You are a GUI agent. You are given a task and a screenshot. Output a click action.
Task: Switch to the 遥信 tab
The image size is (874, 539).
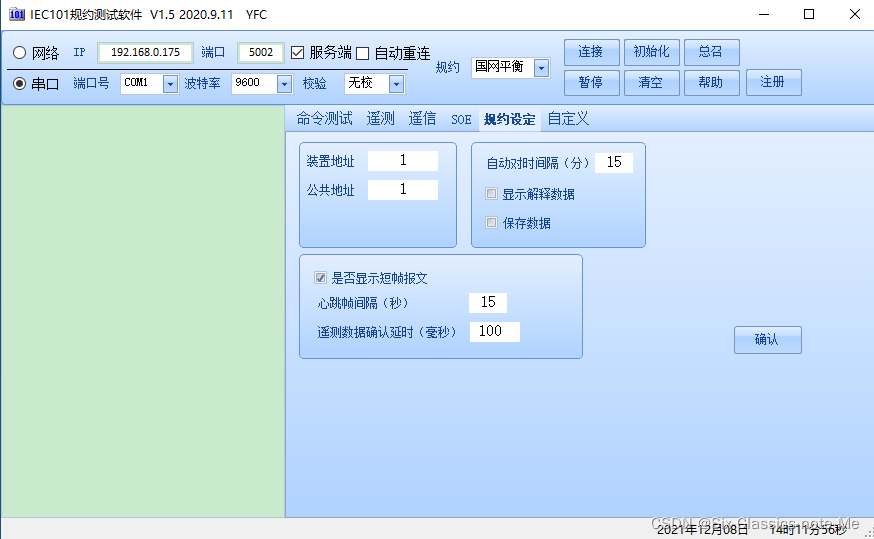422,119
